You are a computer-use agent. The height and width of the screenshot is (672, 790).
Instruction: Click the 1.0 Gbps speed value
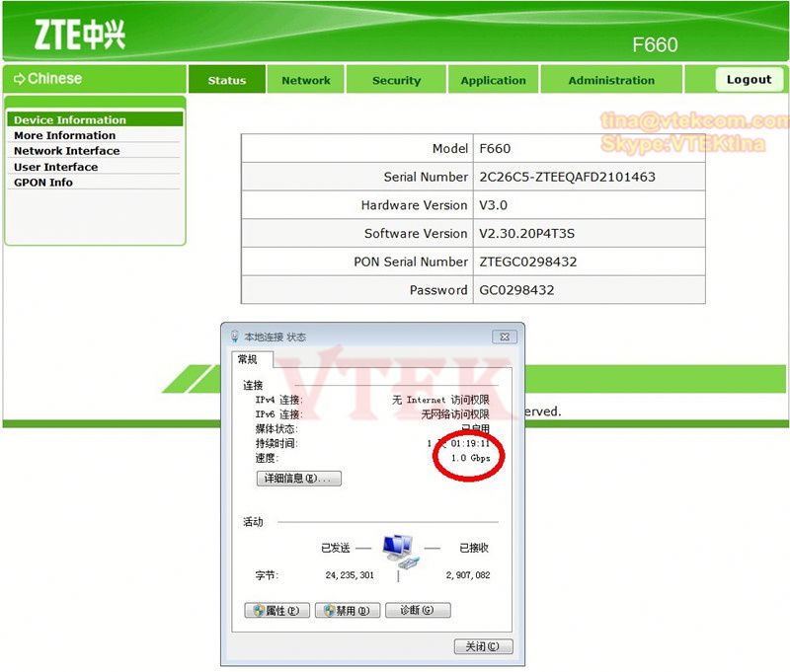coord(471,458)
